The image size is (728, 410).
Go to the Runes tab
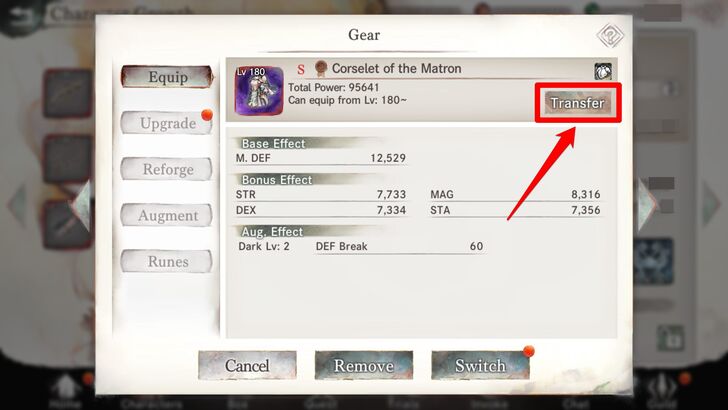point(167,261)
